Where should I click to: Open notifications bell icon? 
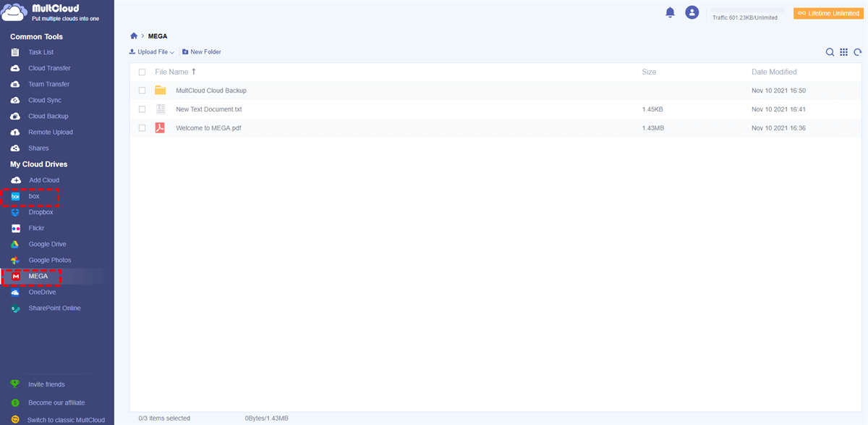pos(670,12)
